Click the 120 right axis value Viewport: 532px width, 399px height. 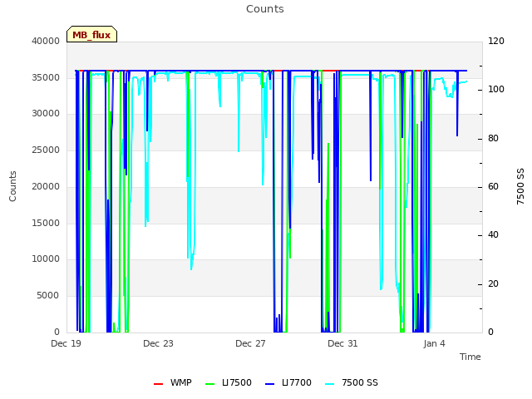pos(496,41)
